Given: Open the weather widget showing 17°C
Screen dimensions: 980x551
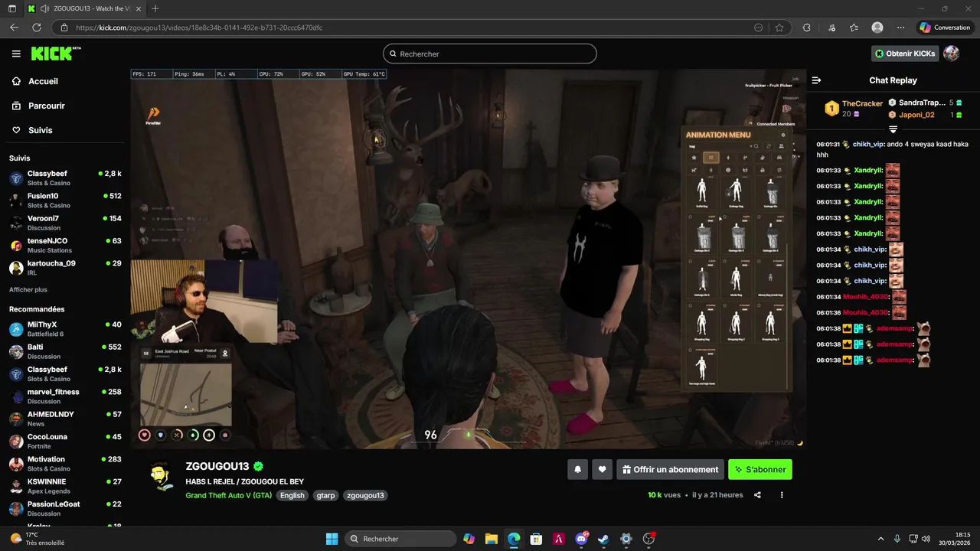Looking at the screenshot, I should point(37,539).
